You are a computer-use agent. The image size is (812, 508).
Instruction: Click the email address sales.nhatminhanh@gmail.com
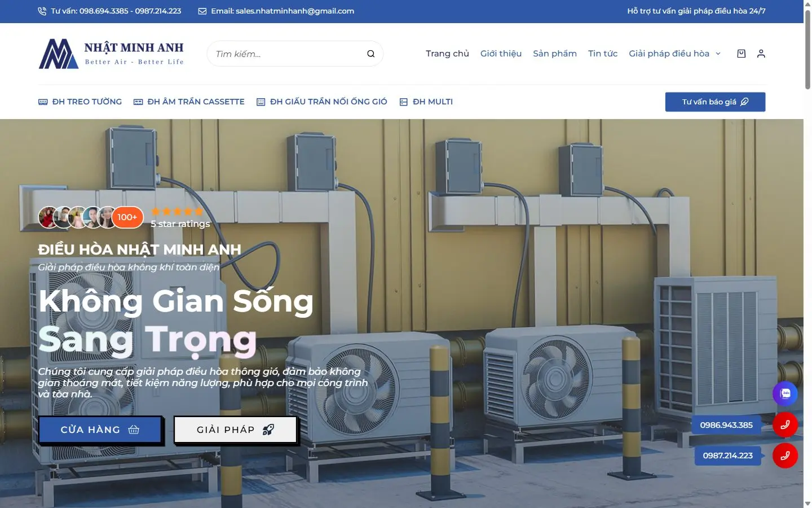coord(295,11)
